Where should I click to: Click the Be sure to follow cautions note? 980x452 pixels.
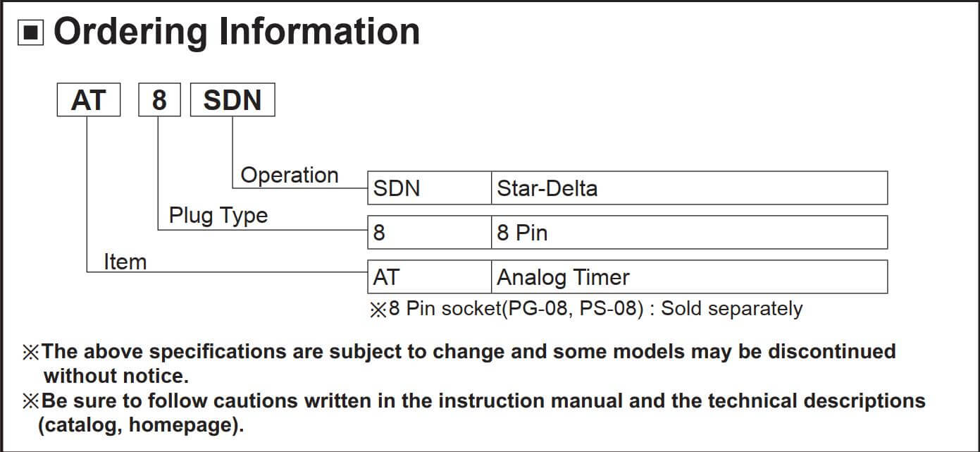pos(474,413)
